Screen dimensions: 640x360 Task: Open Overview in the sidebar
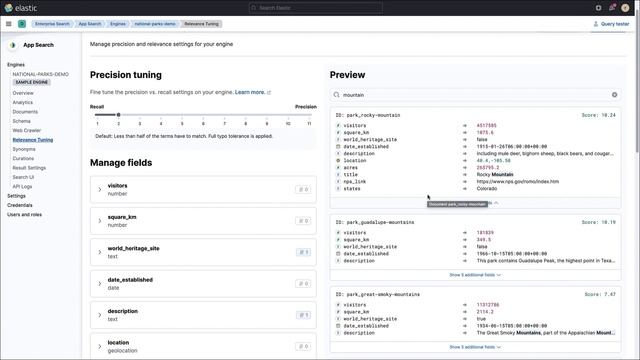pyautogui.click(x=23, y=93)
